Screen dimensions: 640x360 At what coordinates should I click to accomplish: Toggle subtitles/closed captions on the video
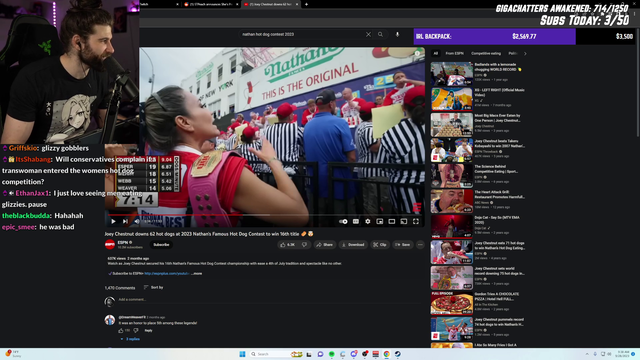pos(356,221)
